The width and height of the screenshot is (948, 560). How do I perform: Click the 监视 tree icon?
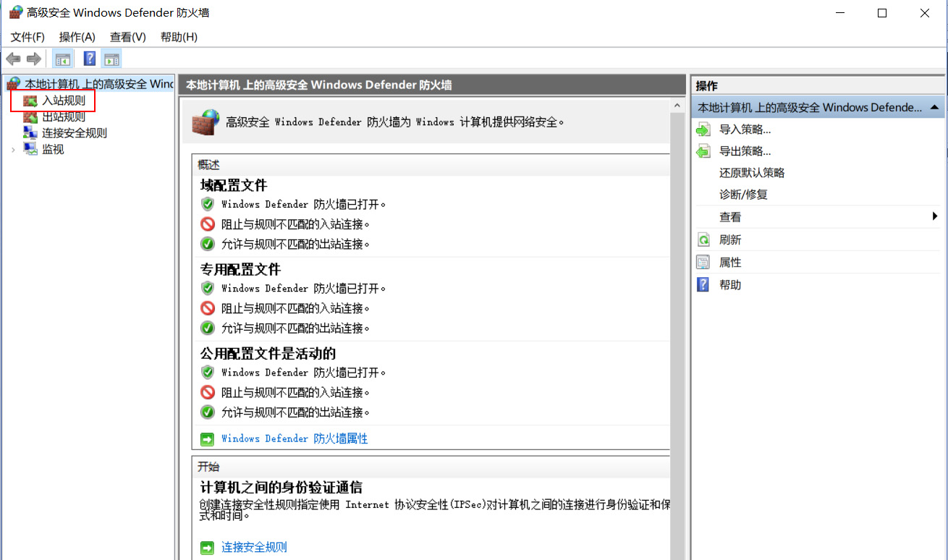pos(30,148)
